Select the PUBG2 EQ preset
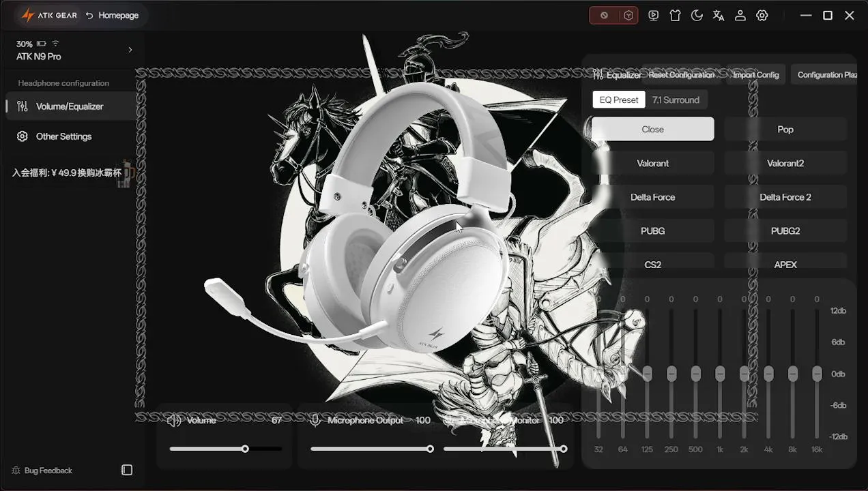868x491 pixels. tap(785, 230)
